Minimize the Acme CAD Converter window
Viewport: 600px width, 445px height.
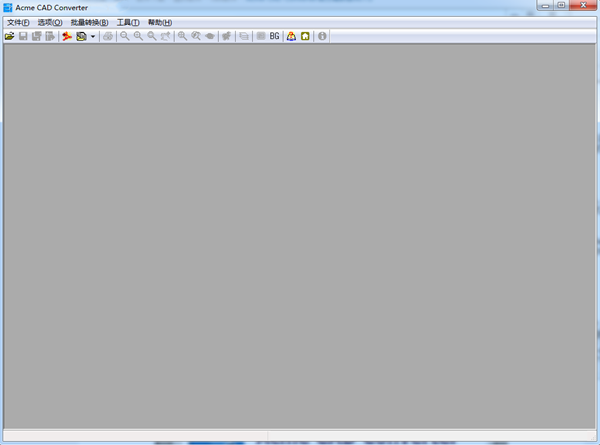pos(545,5)
